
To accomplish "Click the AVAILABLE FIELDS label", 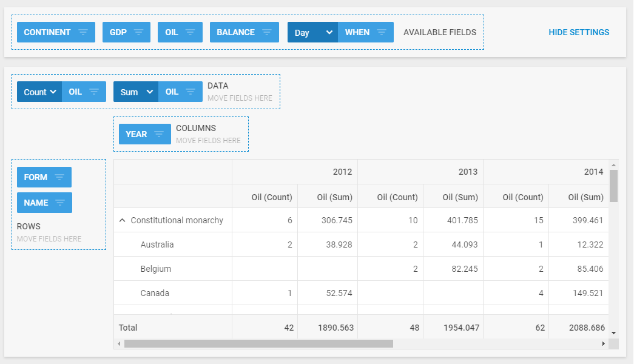I will pyautogui.click(x=440, y=32).
